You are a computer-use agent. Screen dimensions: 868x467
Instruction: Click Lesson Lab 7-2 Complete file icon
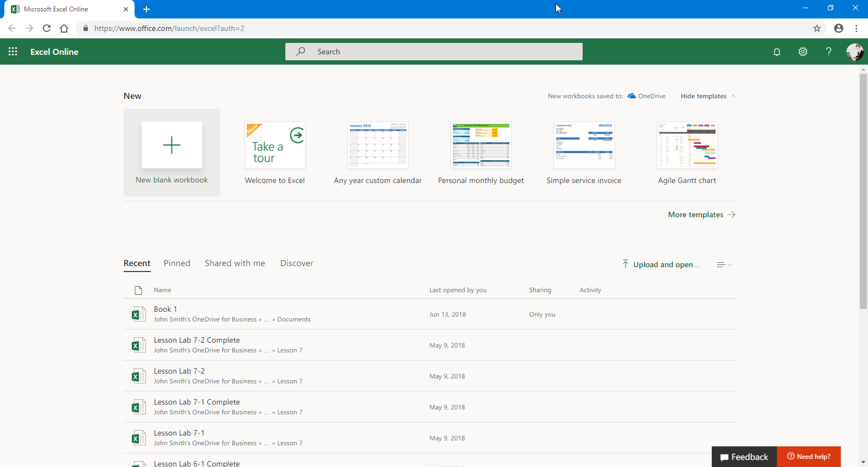[x=139, y=345]
